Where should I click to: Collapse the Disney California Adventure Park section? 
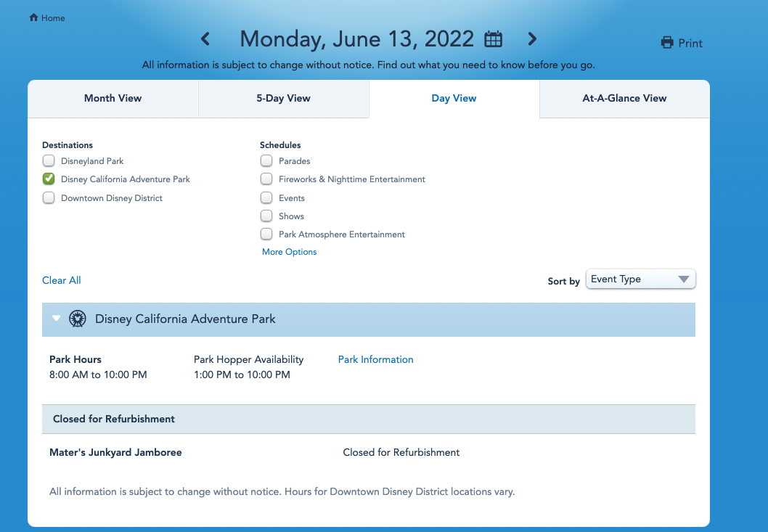click(x=57, y=319)
